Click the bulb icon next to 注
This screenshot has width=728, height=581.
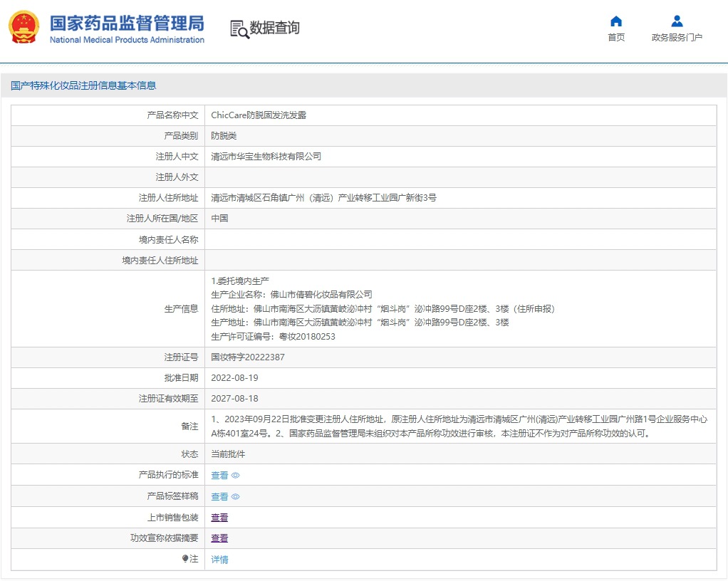[x=185, y=560]
